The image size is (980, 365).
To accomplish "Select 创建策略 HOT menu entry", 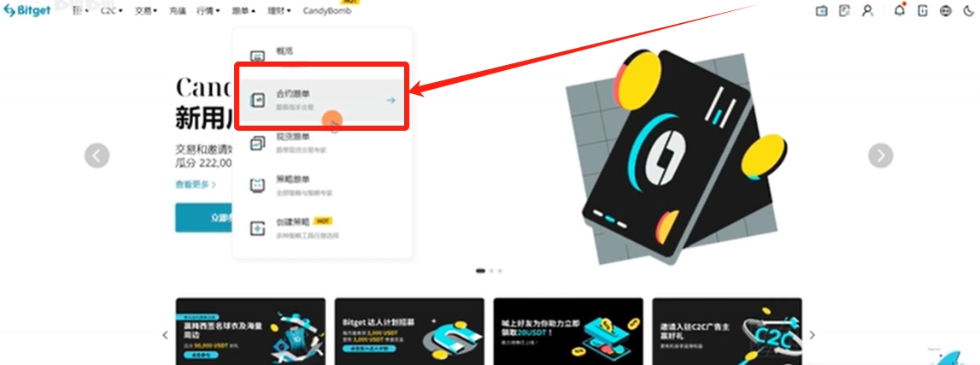I will point(322,228).
